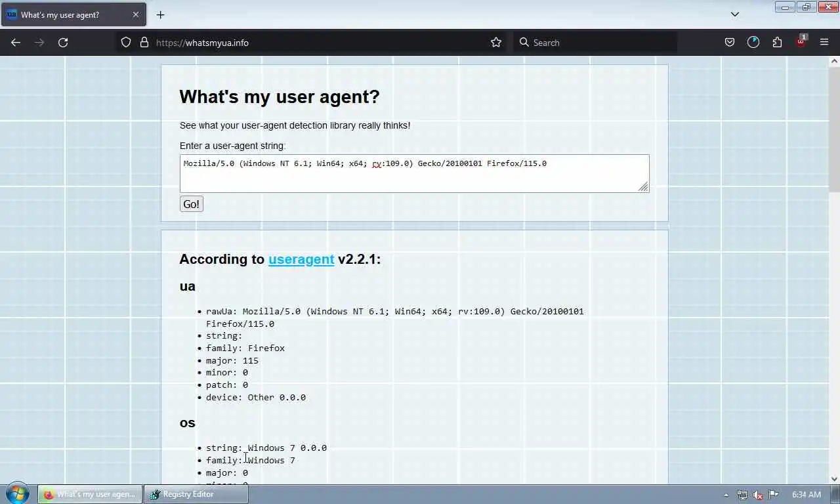This screenshot has width=840, height=504.
Task: Open the uBlock Origin extension icon
Action: [x=801, y=41]
